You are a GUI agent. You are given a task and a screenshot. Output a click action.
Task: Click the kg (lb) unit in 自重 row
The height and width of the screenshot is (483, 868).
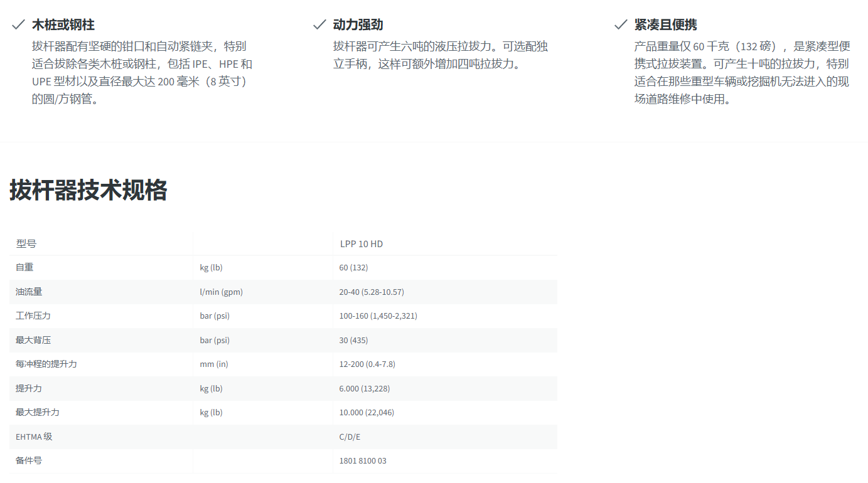[x=212, y=268]
